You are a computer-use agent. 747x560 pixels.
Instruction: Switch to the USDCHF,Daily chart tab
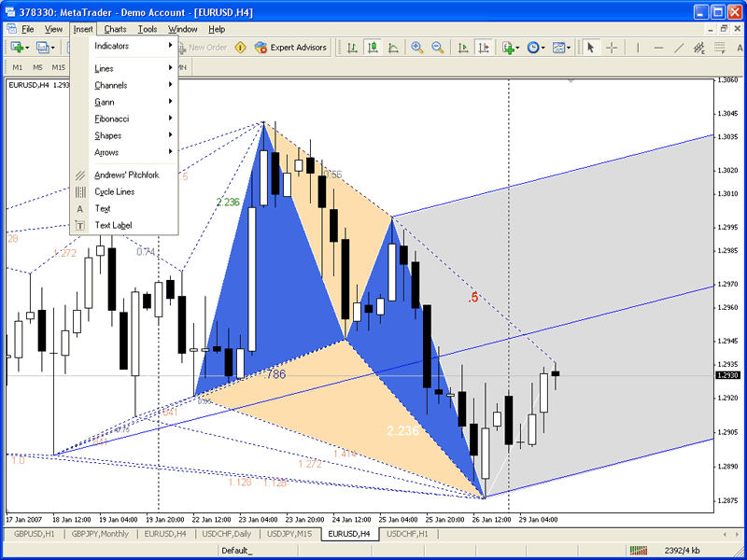(x=226, y=534)
